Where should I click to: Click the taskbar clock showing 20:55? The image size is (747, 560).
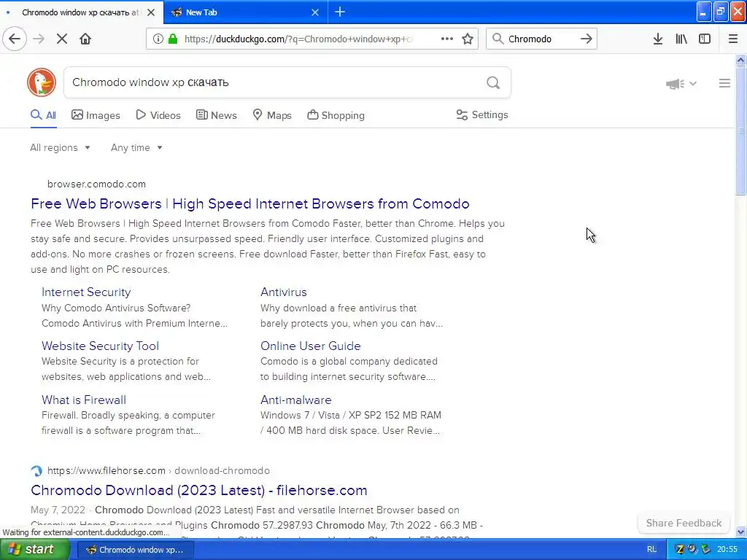(727, 550)
